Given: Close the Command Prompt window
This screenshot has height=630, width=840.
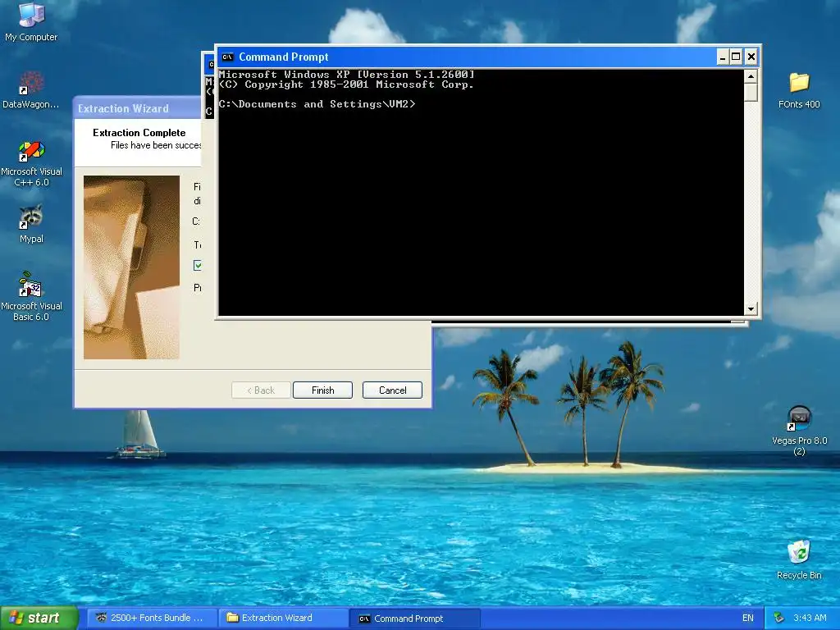Looking at the screenshot, I should click(751, 57).
